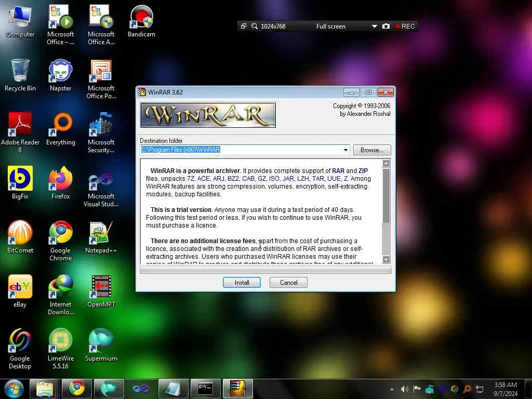Click the Google Desktop tray icon
This screenshot has height=399, width=532.
(454, 389)
